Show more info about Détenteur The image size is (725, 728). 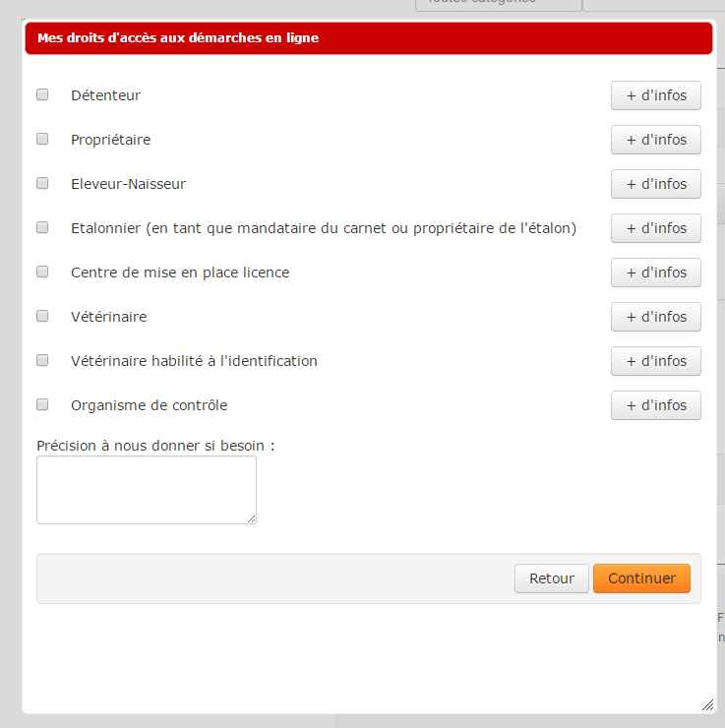tap(655, 95)
